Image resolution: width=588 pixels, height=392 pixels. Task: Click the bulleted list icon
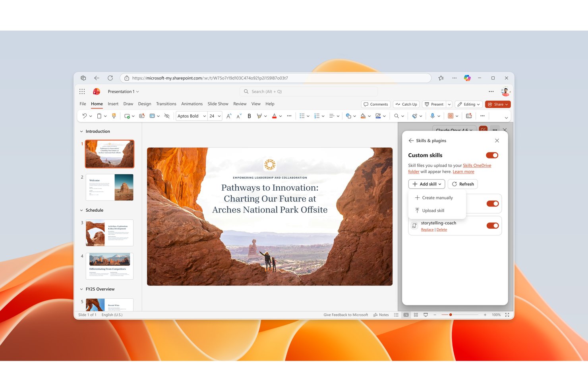pyautogui.click(x=302, y=116)
